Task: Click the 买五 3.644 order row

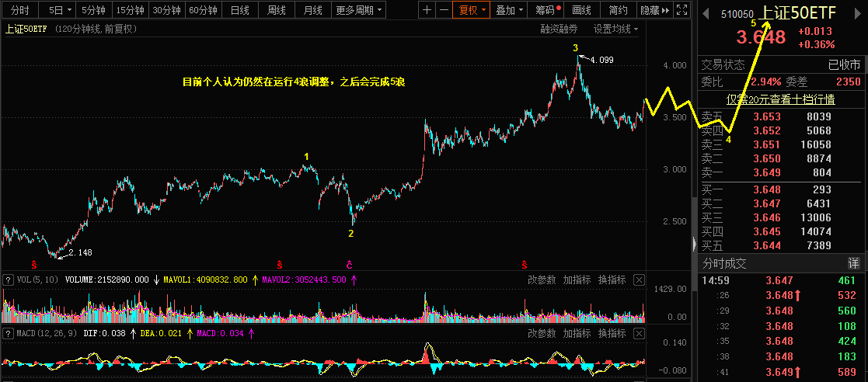Action: pos(782,245)
